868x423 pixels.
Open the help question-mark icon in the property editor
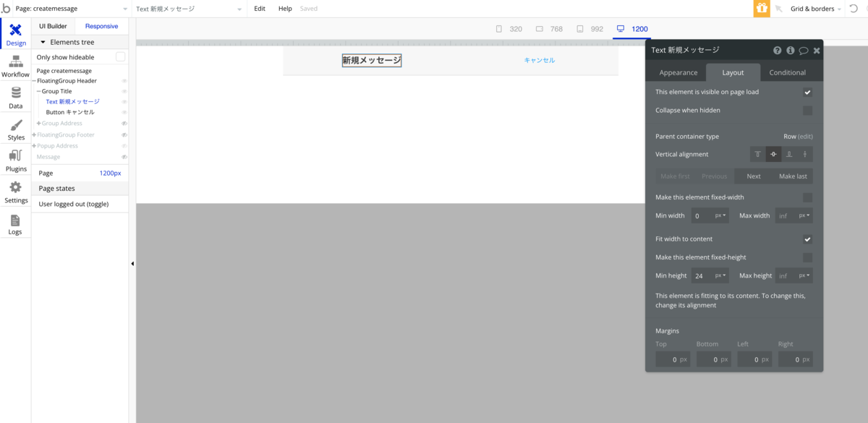tap(778, 51)
